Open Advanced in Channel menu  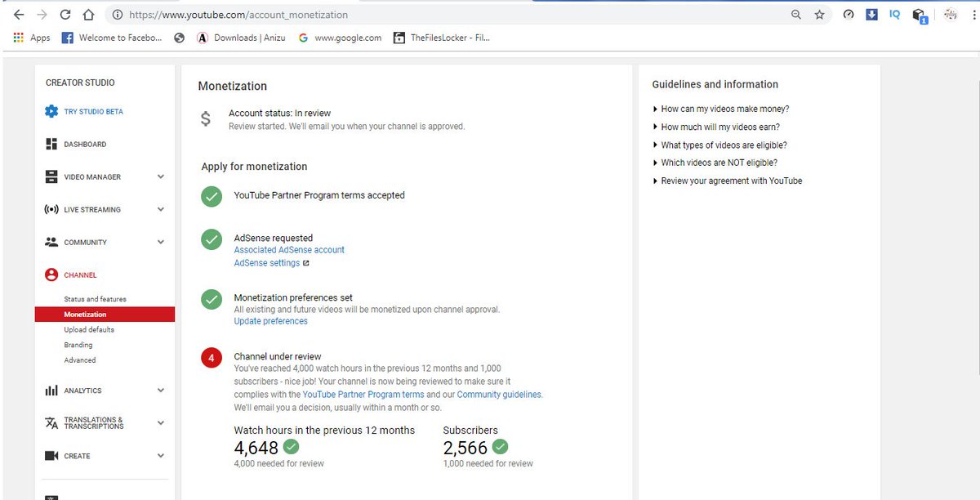(x=80, y=360)
